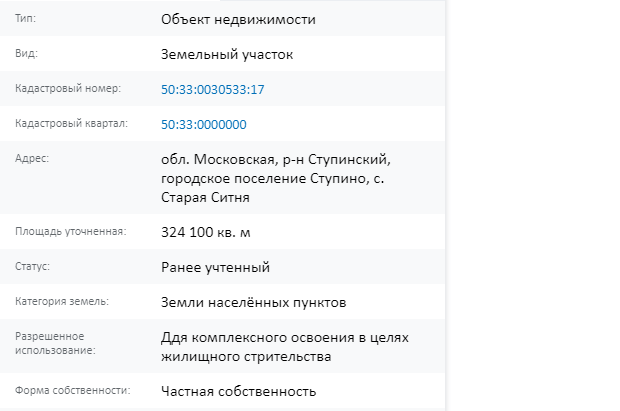Click the 'Статус:' field label
The height and width of the screenshot is (411, 620).
(32, 267)
